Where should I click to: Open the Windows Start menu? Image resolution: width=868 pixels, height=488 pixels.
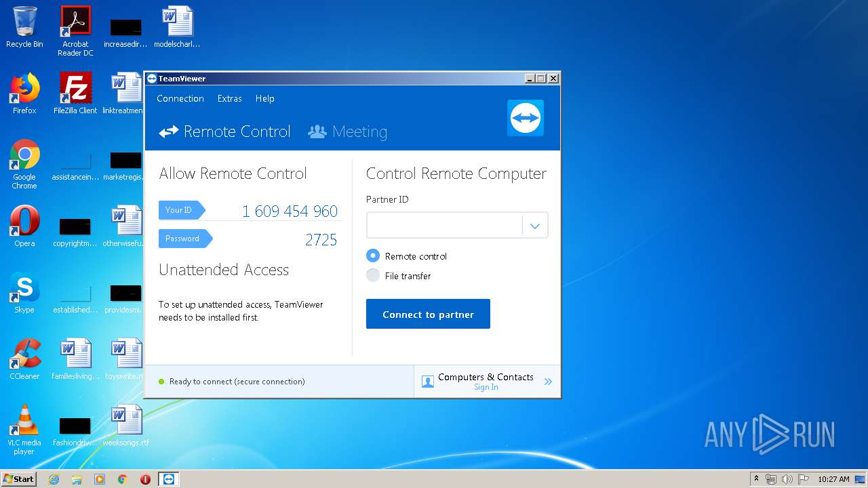19,479
